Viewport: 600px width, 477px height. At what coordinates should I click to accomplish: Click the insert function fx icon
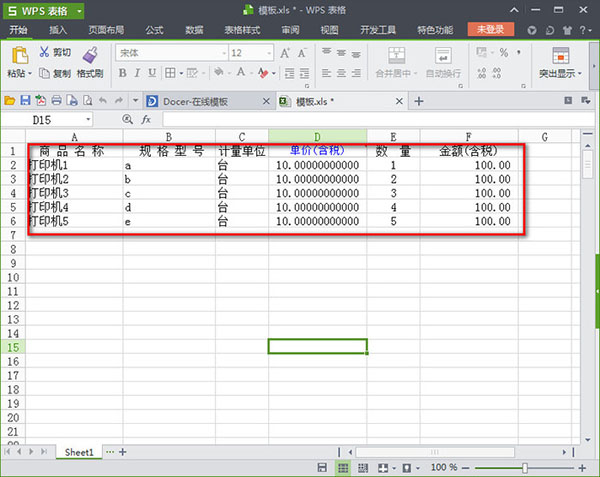tap(145, 119)
